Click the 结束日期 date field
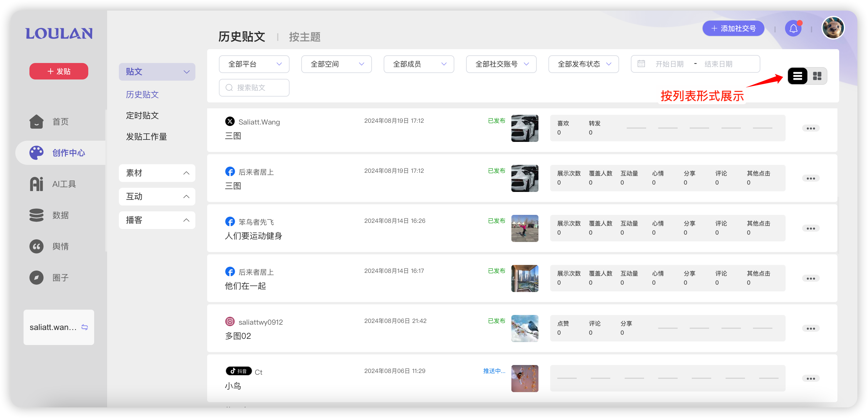868x418 pixels. tap(719, 64)
